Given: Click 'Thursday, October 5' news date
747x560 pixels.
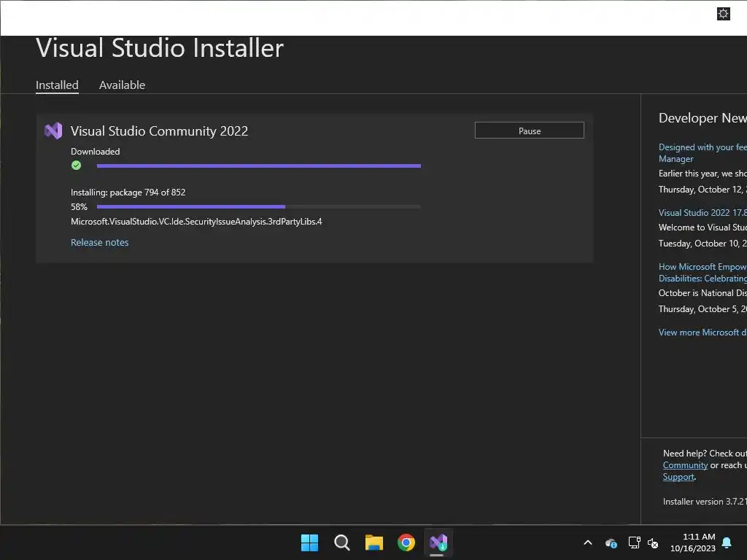Looking at the screenshot, I should tap(703, 309).
